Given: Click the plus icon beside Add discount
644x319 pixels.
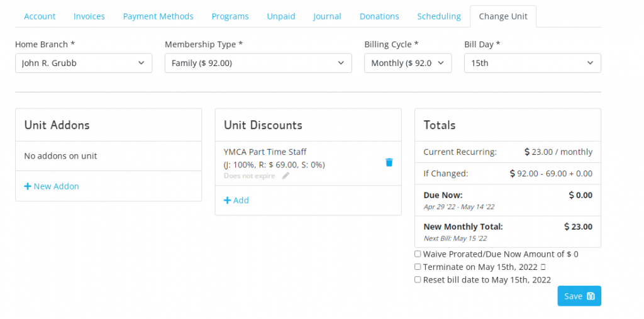Looking at the screenshot, I should coord(228,200).
